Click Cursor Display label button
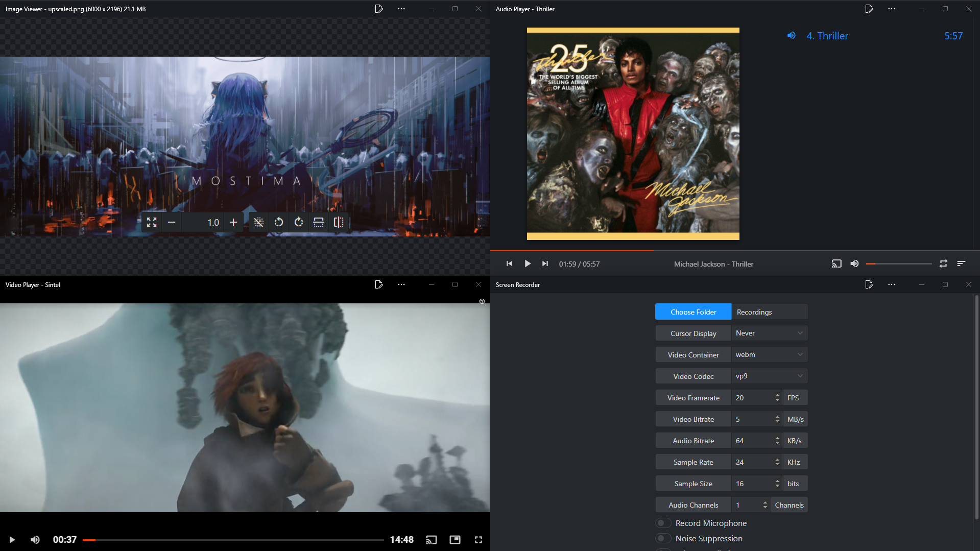The image size is (980, 551). pyautogui.click(x=693, y=333)
